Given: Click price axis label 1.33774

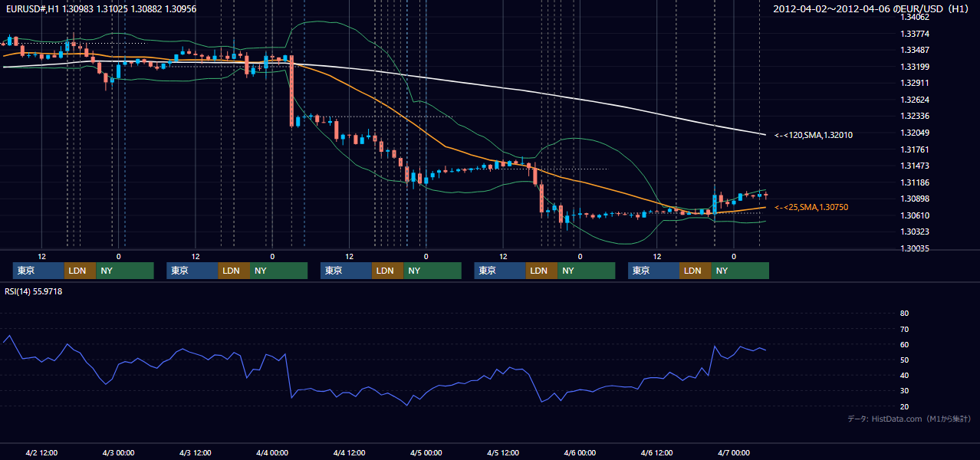Looking at the screenshot, I should coord(915,34).
